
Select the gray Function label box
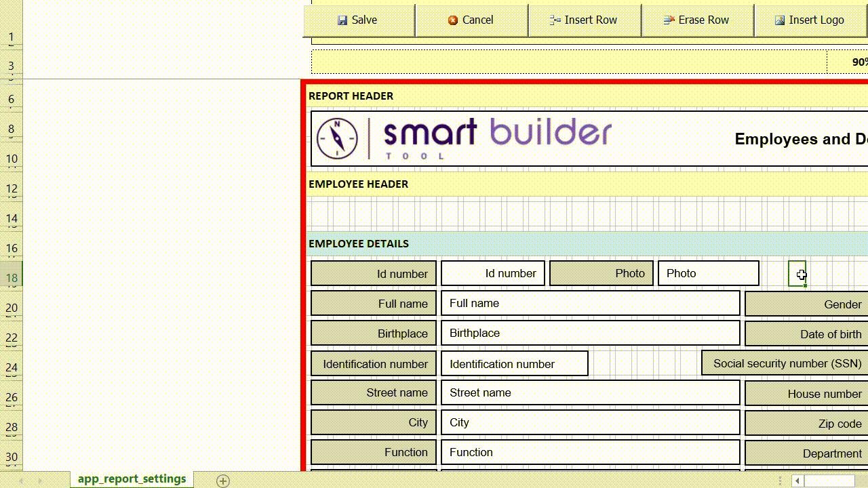tap(374, 453)
